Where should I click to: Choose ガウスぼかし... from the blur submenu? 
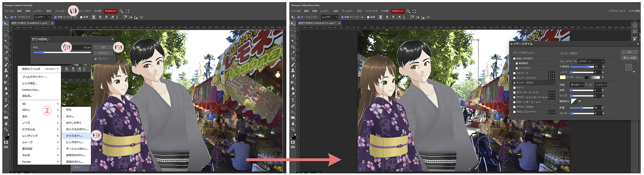click(x=75, y=136)
